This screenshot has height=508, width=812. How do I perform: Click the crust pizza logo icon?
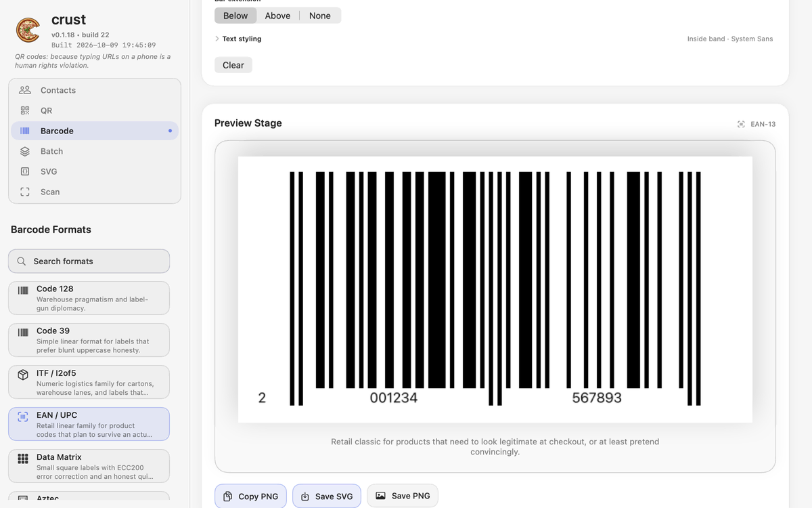coord(28,30)
